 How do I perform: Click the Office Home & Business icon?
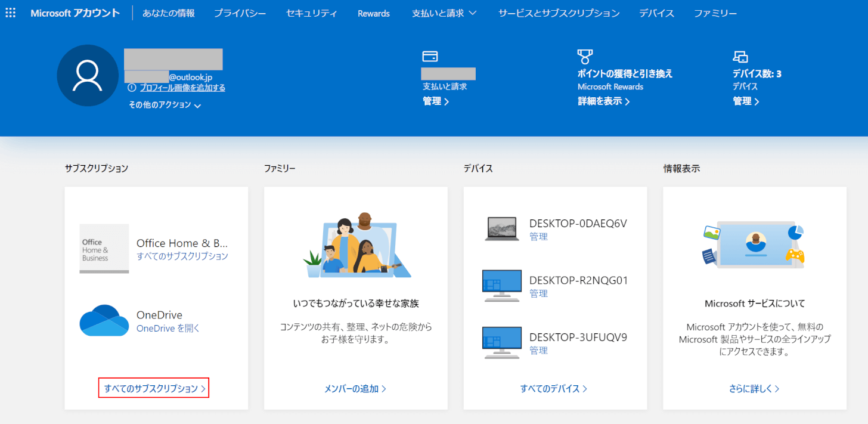click(x=104, y=248)
